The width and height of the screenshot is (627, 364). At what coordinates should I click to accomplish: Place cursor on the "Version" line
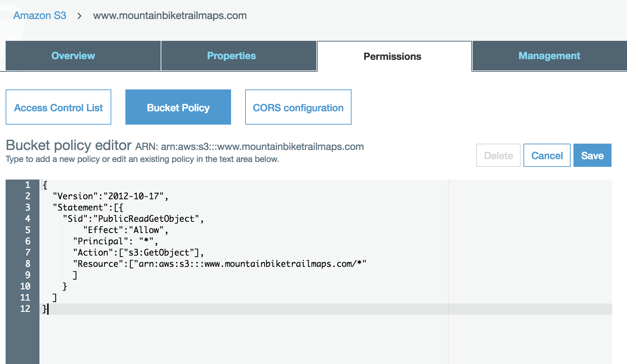(111, 196)
